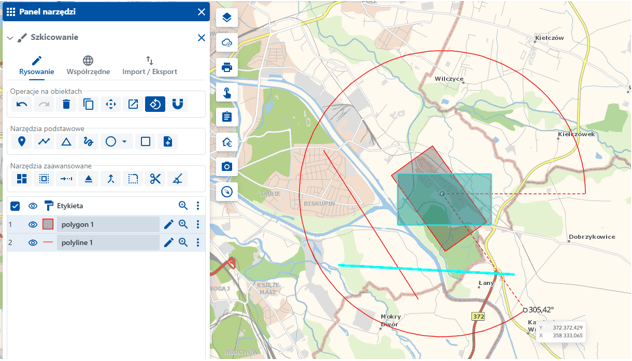
Task: Open the Import / Eksport tab
Action: pyautogui.click(x=150, y=66)
